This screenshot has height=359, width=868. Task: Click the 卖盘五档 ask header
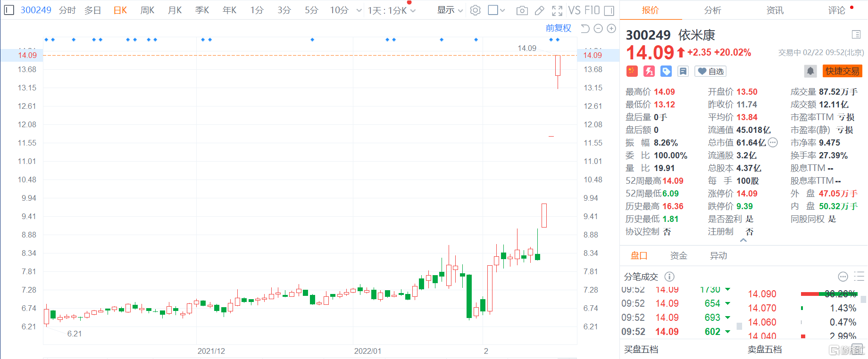tap(765, 349)
